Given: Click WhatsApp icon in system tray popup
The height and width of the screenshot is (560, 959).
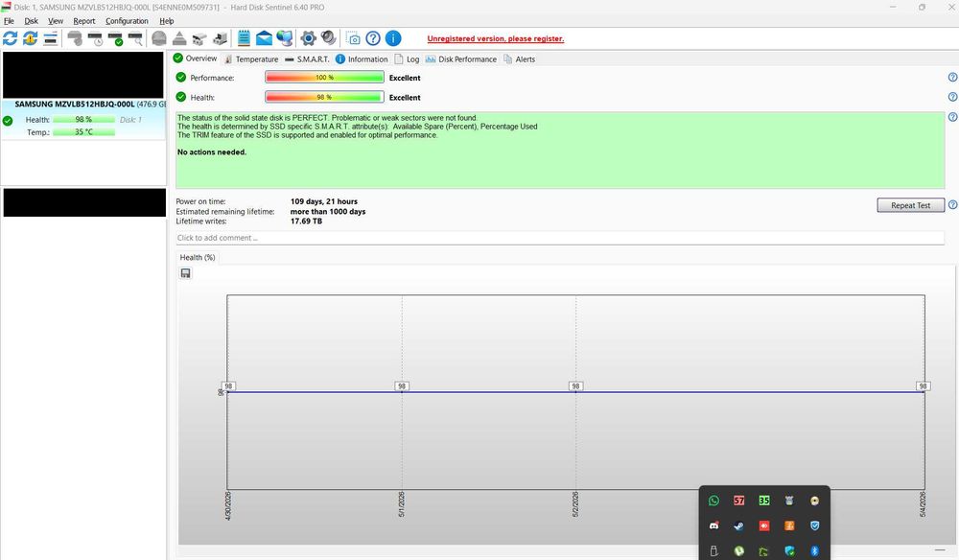Looking at the screenshot, I should (x=713, y=501).
